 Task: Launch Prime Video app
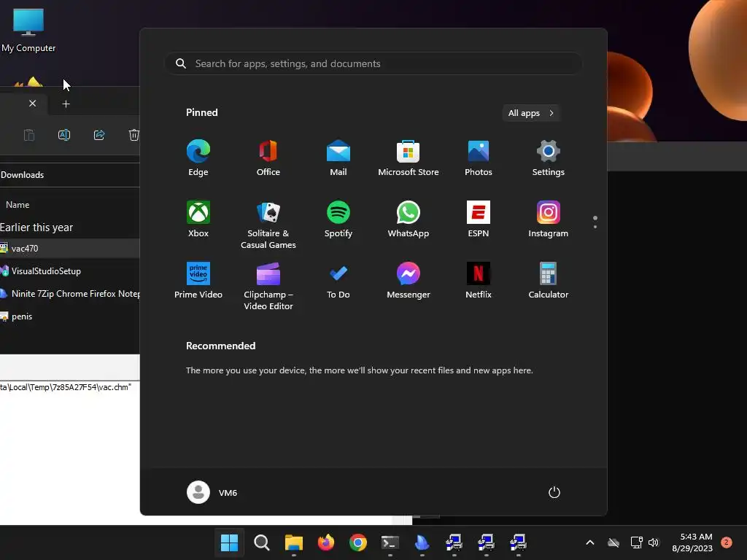[x=198, y=281]
